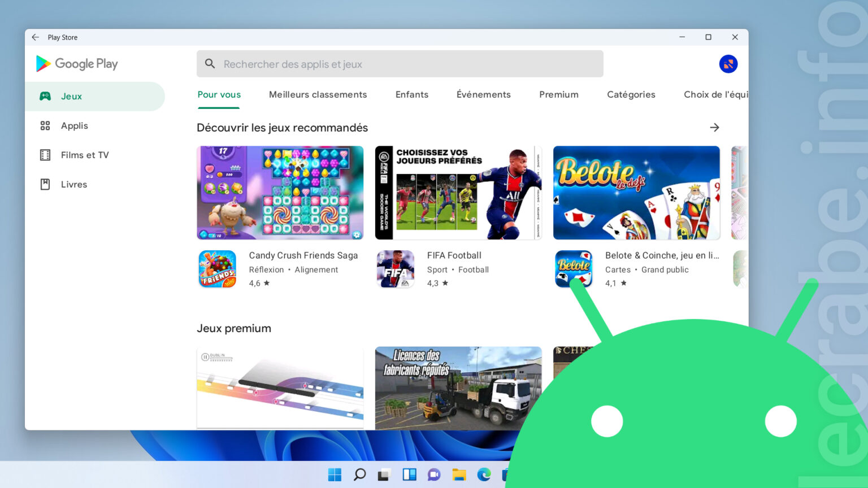Expand the Découvrir les jeux recommandés arrow
The width and height of the screenshot is (868, 488).
pyautogui.click(x=714, y=127)
